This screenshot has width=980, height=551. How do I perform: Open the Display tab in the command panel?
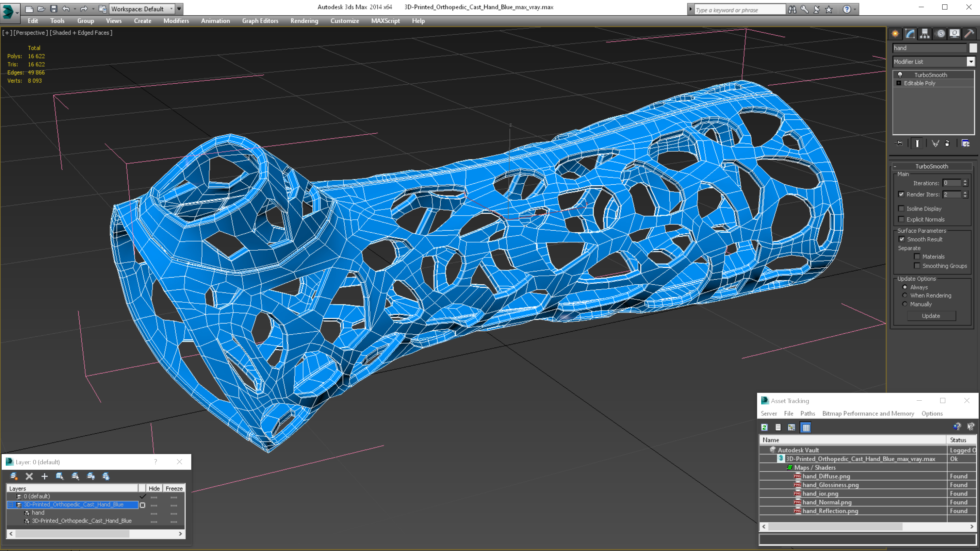click(x=954, y=33)
